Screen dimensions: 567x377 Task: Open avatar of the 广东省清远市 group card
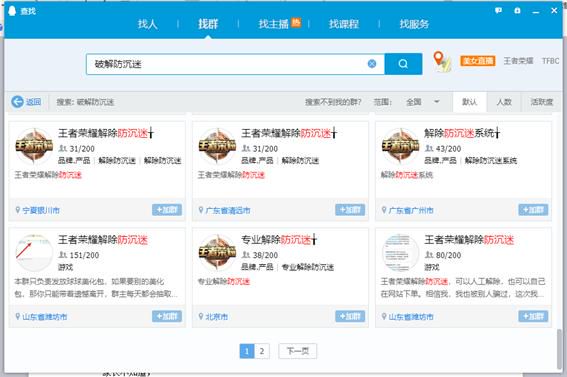(x=217, y=146)
